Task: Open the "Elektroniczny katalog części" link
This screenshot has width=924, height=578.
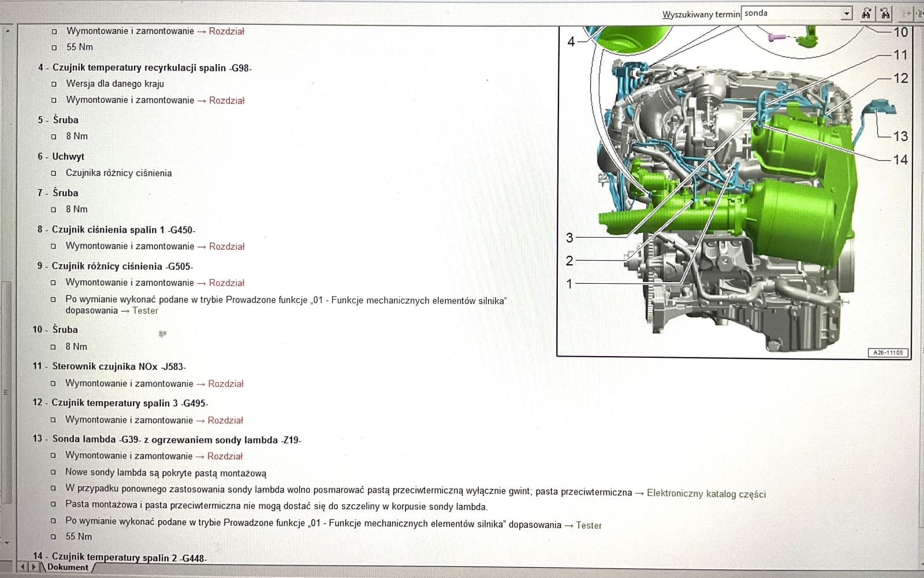Action: pos(706,494)
